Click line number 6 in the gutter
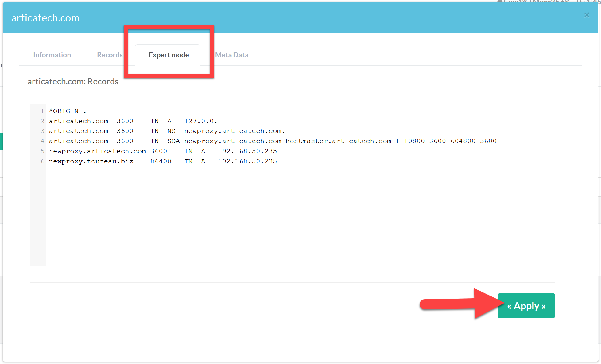 (x=42, y=161)
